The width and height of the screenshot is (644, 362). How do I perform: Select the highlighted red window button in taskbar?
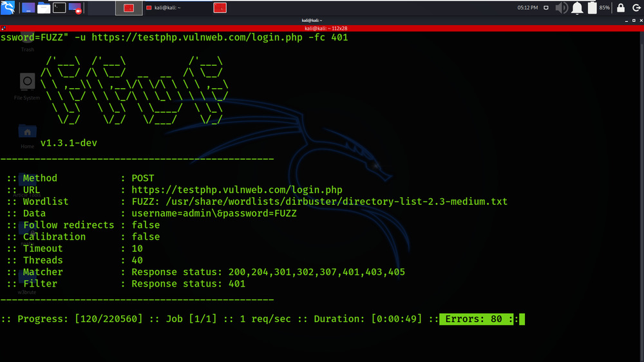[129, 8]
